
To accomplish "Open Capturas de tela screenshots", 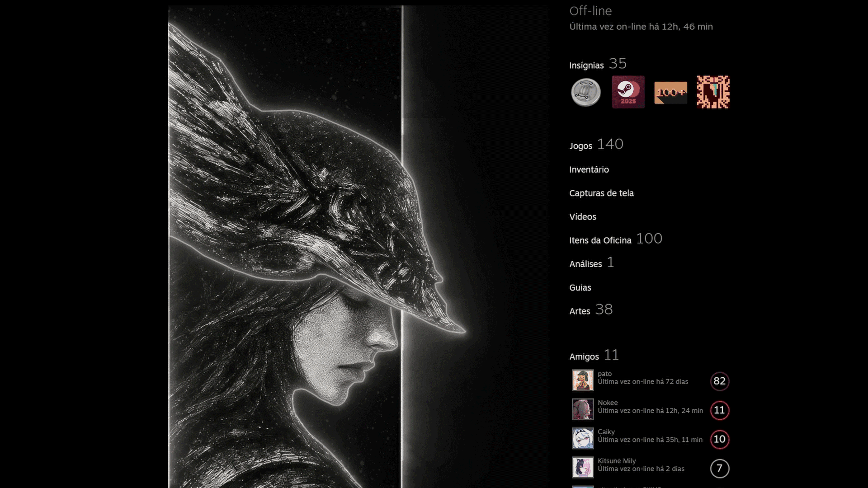I will [601, 193].
